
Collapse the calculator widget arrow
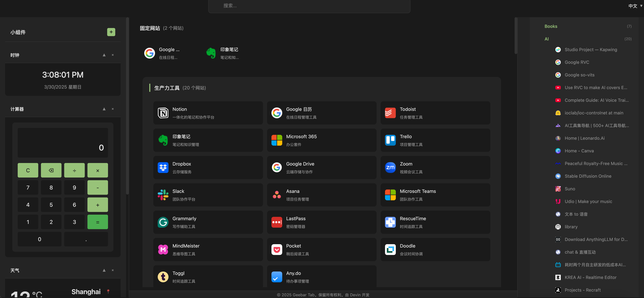pos(104,109)
